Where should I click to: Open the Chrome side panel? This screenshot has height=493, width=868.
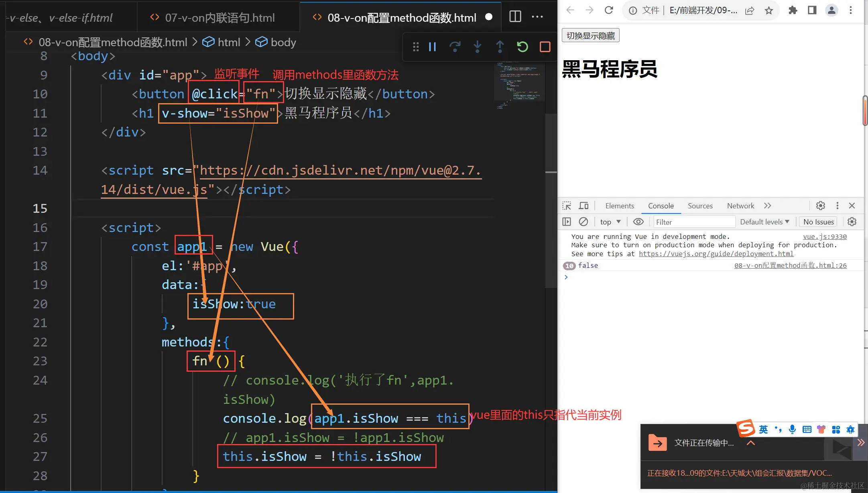(x=812, y=10)
